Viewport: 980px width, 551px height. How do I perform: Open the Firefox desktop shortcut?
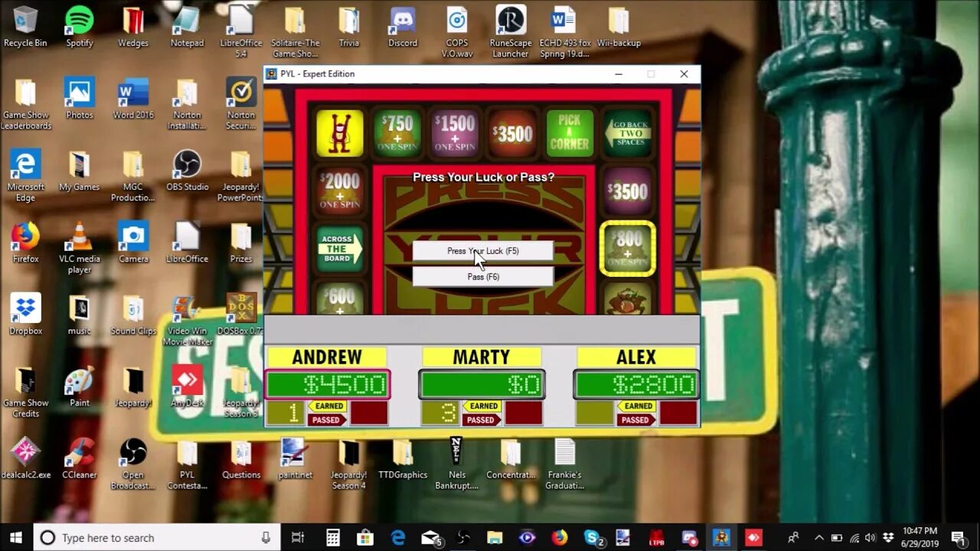click(25, 243)
